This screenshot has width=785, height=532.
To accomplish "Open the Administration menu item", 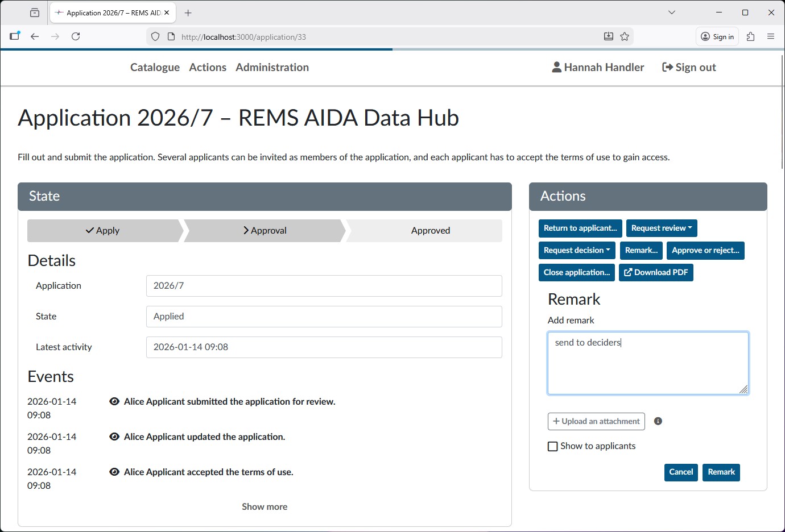I will [x=272, y=67].
